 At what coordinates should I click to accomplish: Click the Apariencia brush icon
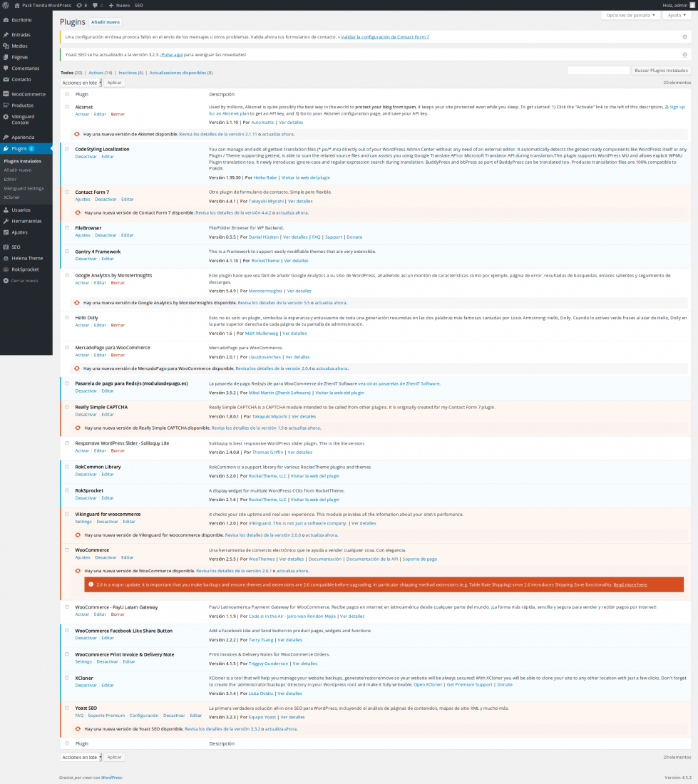pos(6,137)
